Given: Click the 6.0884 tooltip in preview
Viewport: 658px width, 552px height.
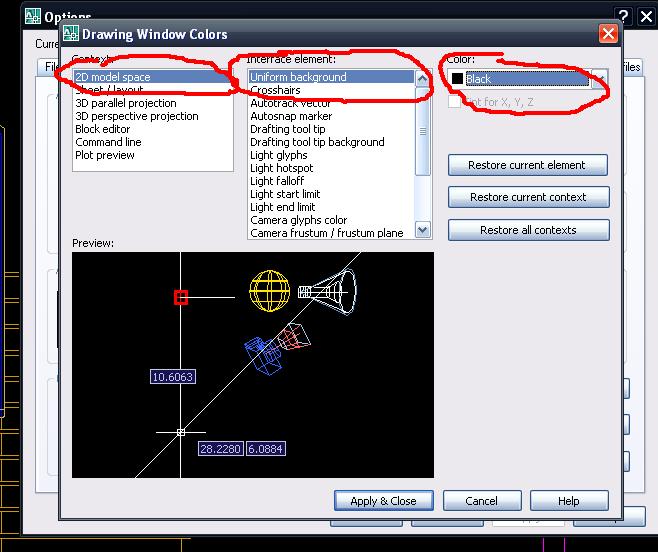Looking at the screenshot, I should coord(266,449).
